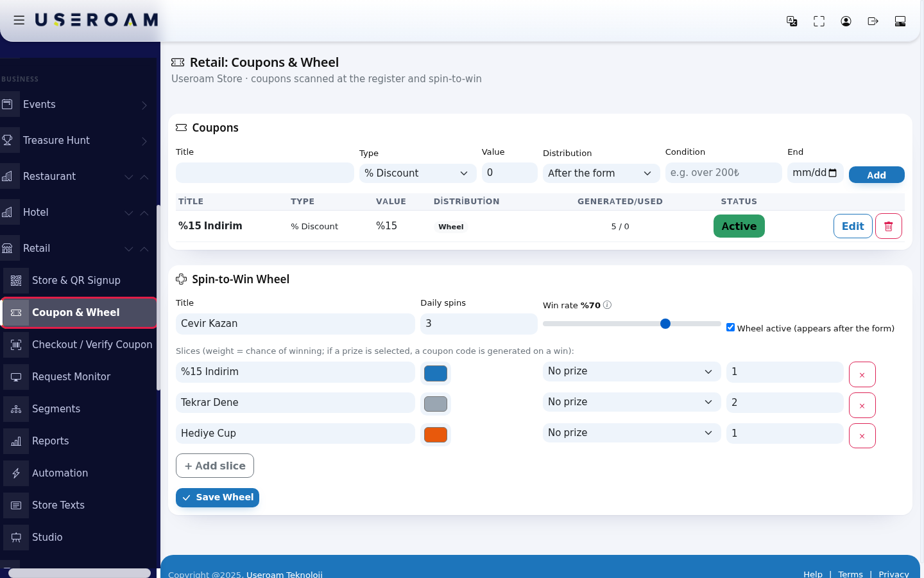Image resolution: width=924 pixels, height=578 pixels.
Task: Click the coupon Title input field
Action: 265,173
